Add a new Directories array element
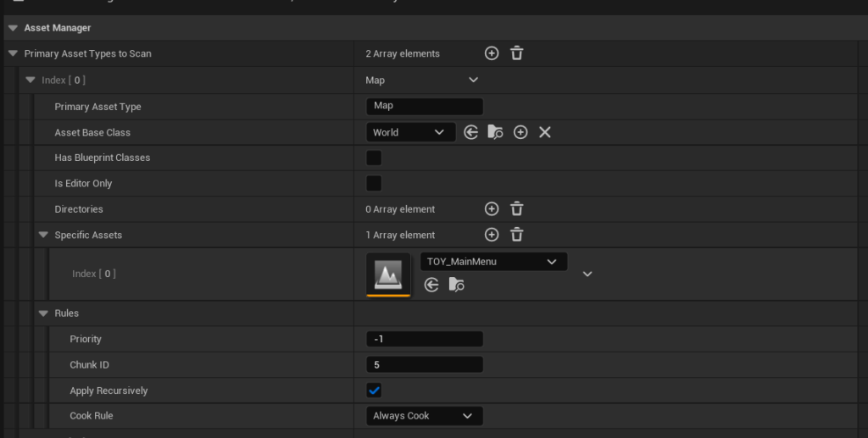868x438 pixels. point(492,209)
